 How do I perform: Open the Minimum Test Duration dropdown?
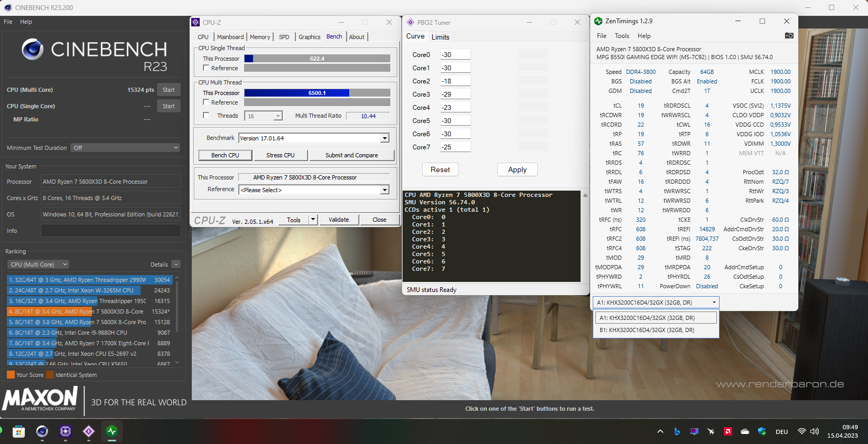pyautogui.click(x=126, y=148)
